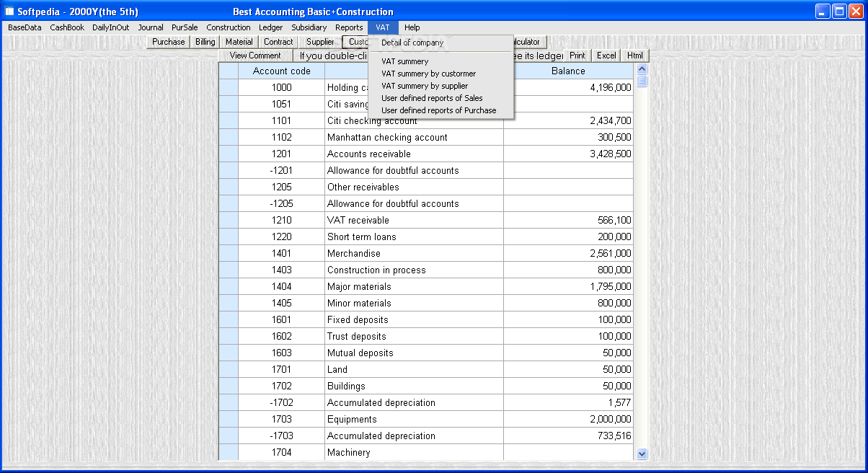868x473 pixels.
Task: Click the Material toolbar button
Action: 239,42
